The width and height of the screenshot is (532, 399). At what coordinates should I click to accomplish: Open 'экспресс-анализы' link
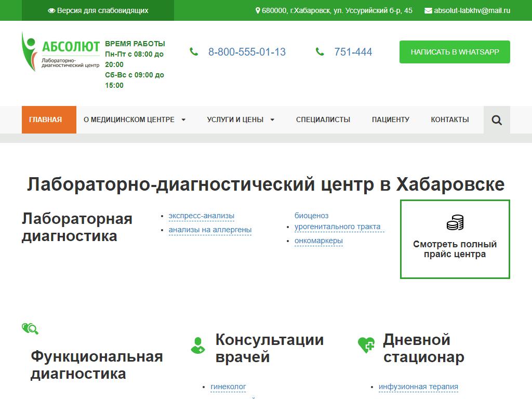pos(202,216)
